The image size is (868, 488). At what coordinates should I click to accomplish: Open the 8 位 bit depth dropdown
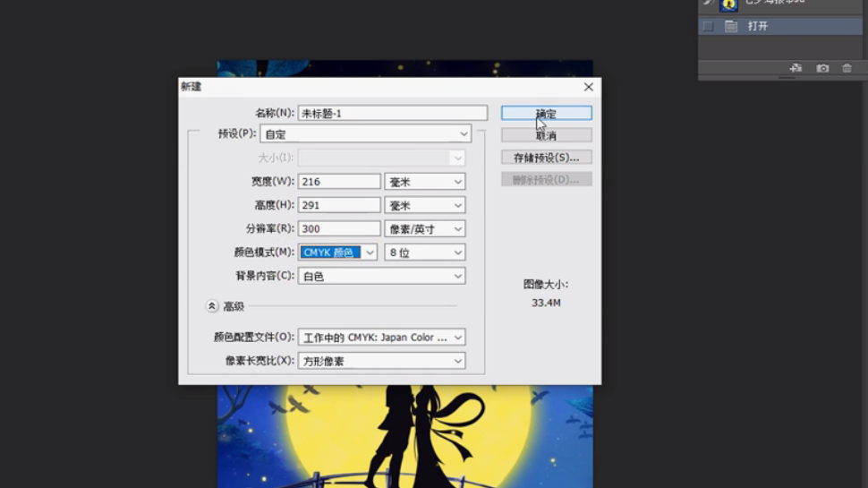coord(424,252)
